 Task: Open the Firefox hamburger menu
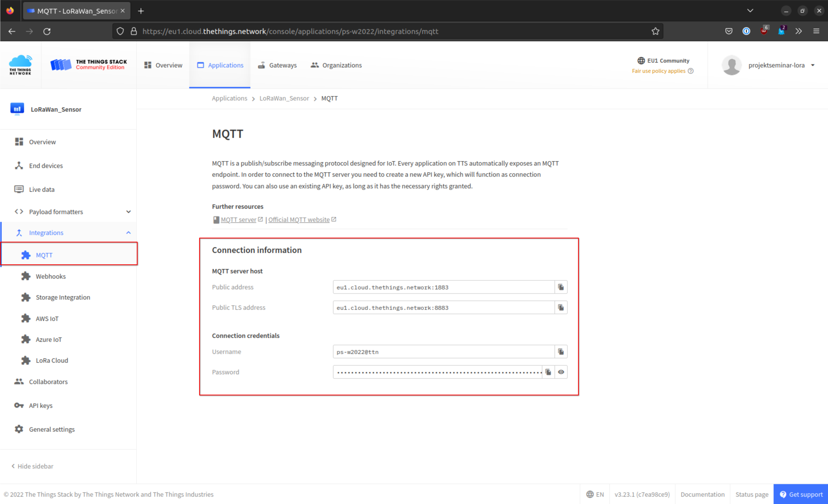816,31
